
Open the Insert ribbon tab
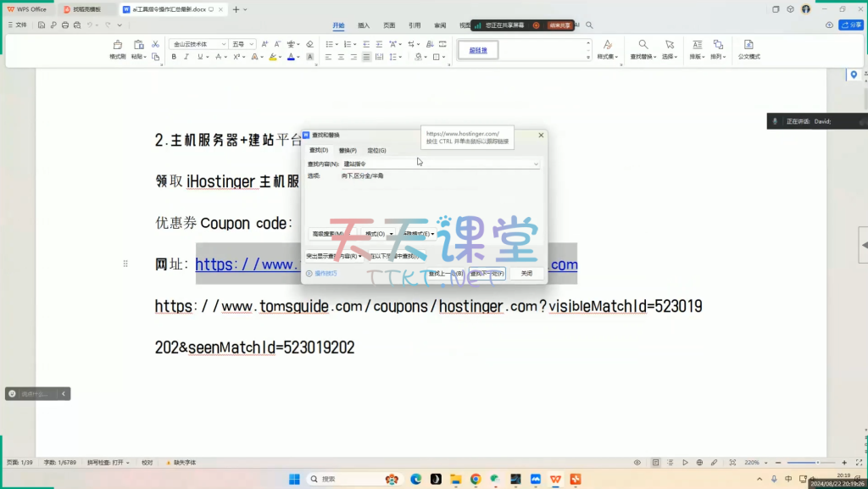363,25
